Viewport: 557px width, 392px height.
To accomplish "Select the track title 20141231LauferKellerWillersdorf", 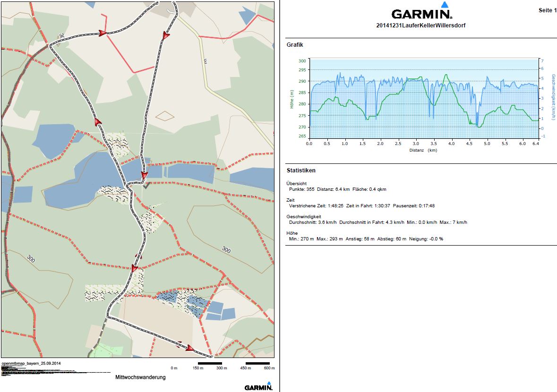I will tap(421, 26).
